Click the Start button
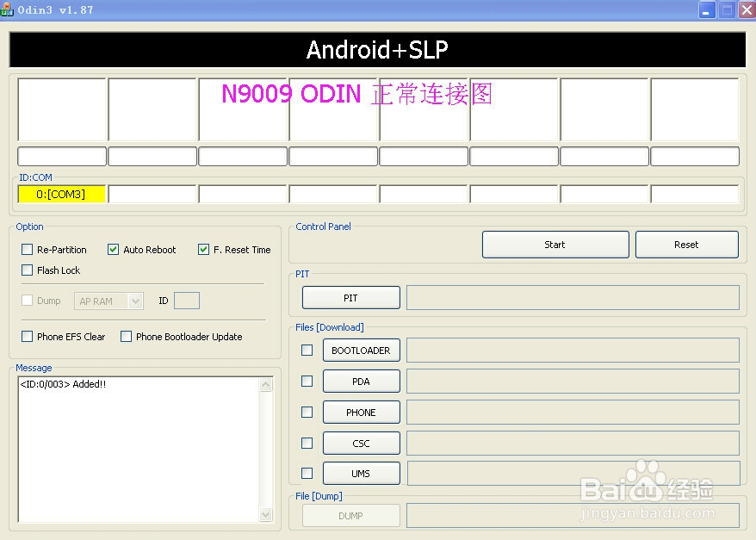This screenshot has height=540, width=756. (x=555, y=245)
